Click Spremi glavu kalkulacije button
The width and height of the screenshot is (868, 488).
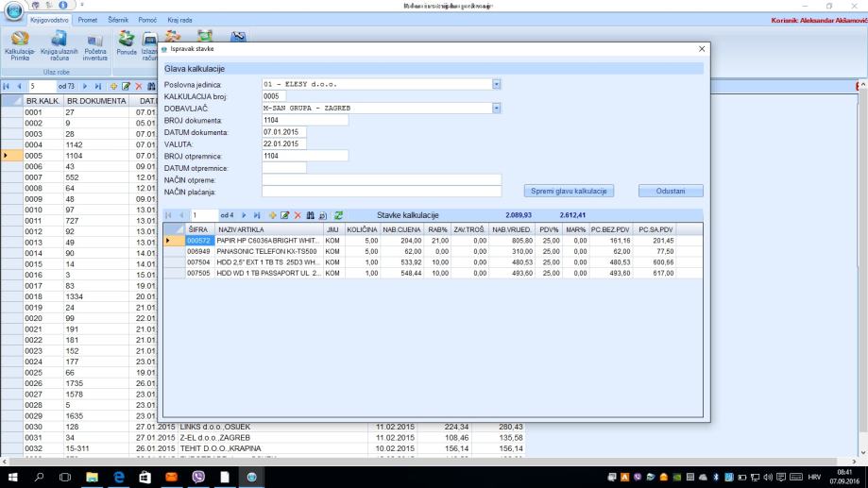pyautogui.click(x=567, y=191)
